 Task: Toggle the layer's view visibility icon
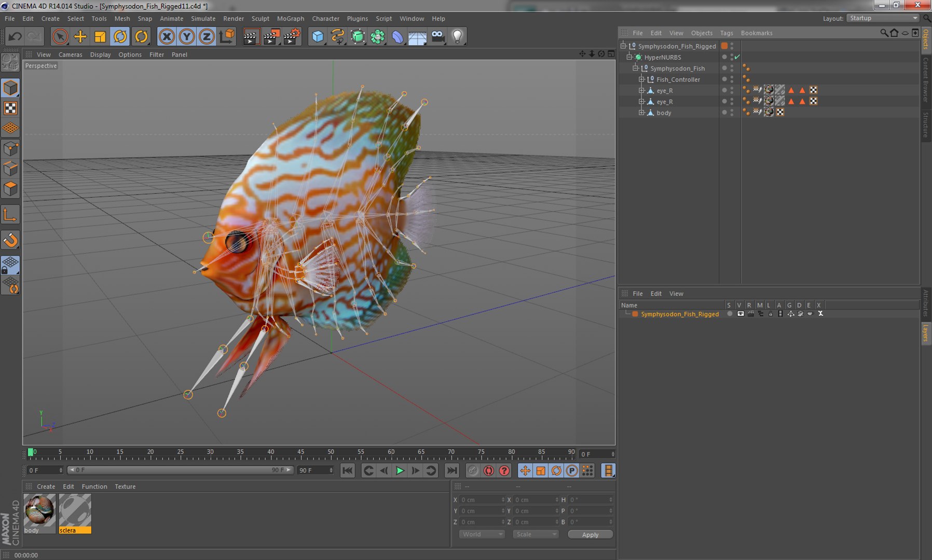click(741, 314)
